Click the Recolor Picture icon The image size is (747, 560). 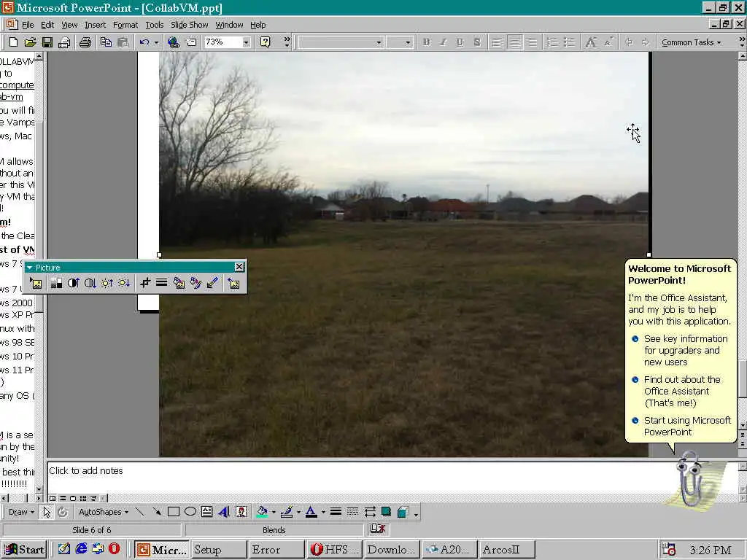(179, 284)
